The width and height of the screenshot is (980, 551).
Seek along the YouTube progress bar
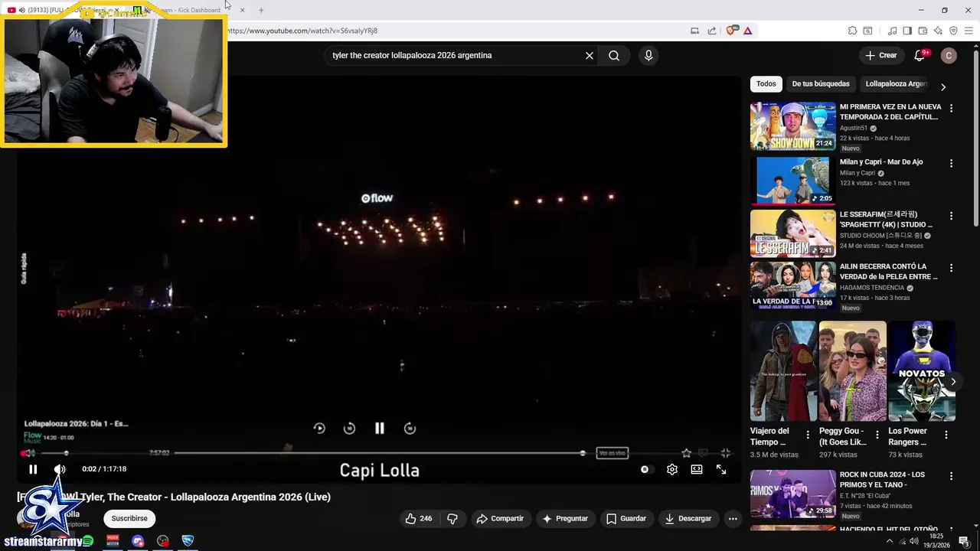coord(378,453)
